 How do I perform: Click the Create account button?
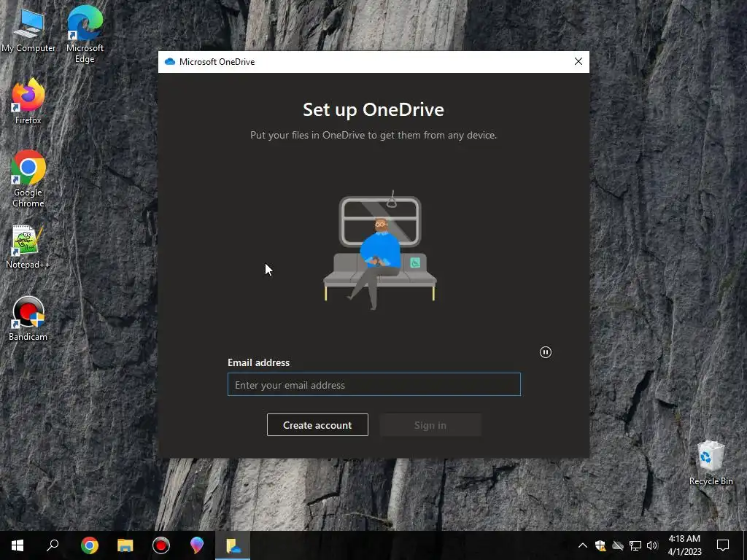[317, 425]
